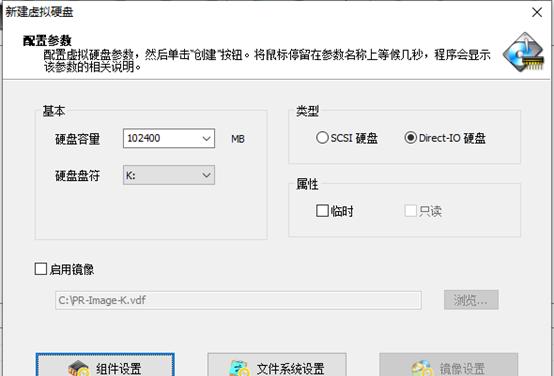Click the 硬盘盘符 label
Viewport: 554px width, 376px height.
pyautogui.click(x=77, y=176)
